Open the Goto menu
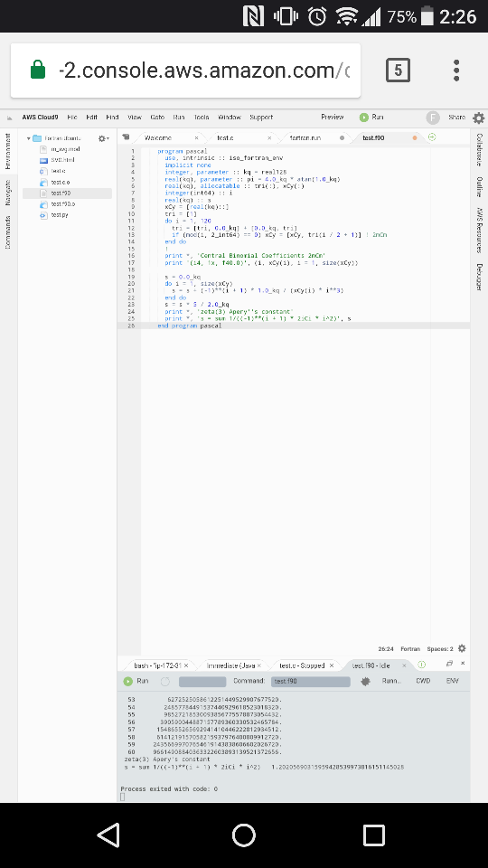This screenshot has height=868, width=488. [157, 118]
